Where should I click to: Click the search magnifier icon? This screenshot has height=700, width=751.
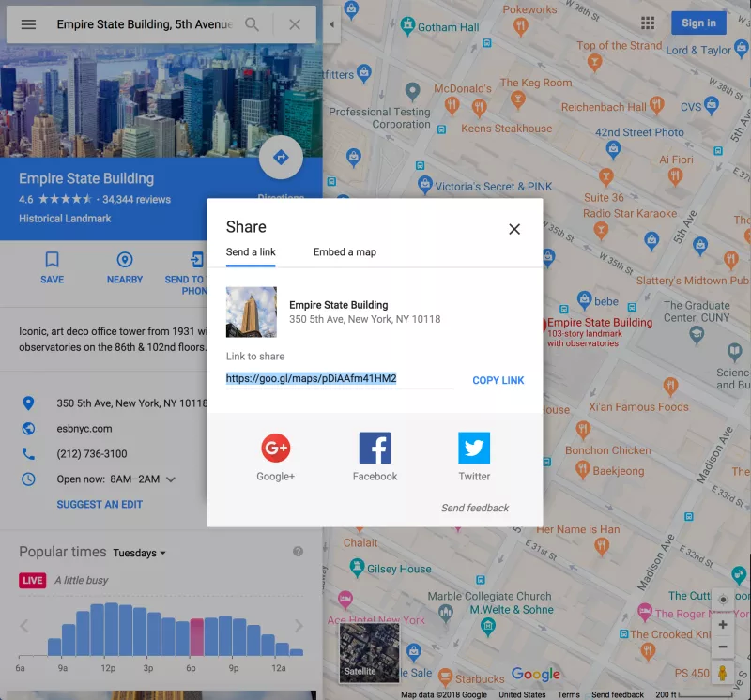[253, 24]
